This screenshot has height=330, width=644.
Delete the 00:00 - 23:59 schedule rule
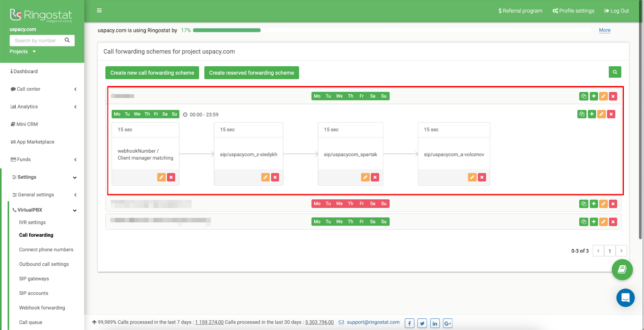611,114
